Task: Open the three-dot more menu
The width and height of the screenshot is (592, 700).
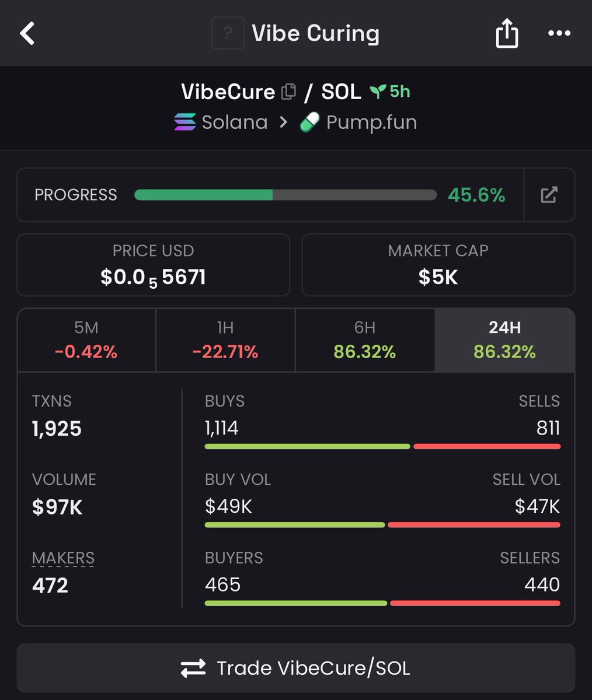Action: click(559, 33)
